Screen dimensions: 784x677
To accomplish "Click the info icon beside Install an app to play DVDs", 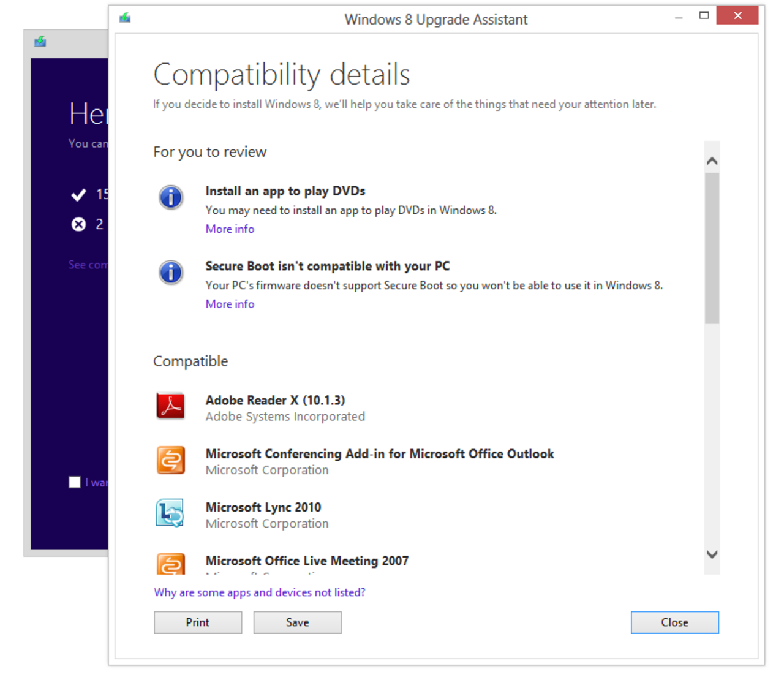I will [x=170, y=197].
